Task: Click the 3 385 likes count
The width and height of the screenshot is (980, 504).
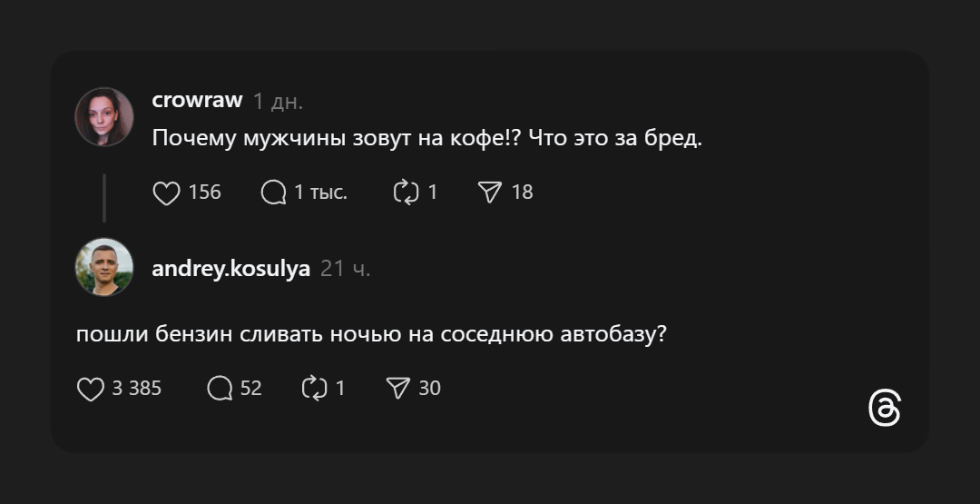Action: tap(137, 389)
